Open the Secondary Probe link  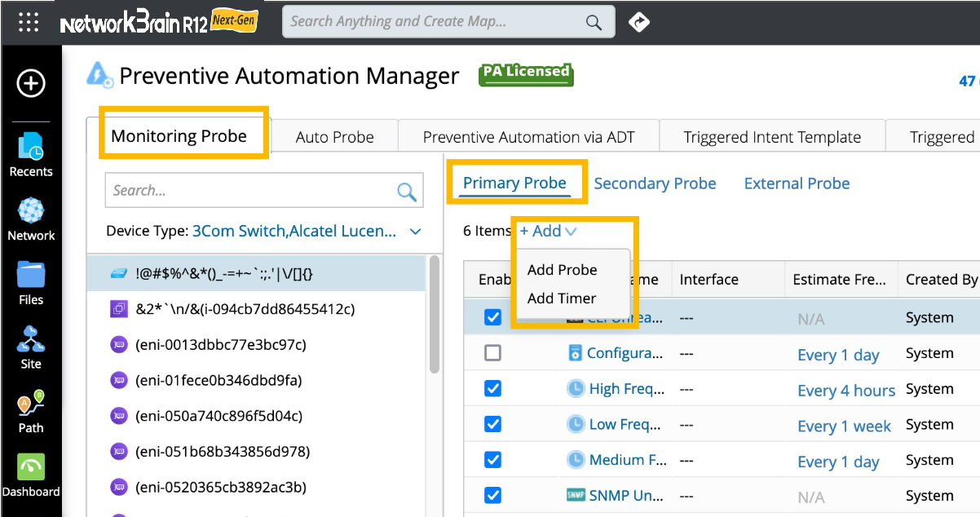click(x=655, y=183)
